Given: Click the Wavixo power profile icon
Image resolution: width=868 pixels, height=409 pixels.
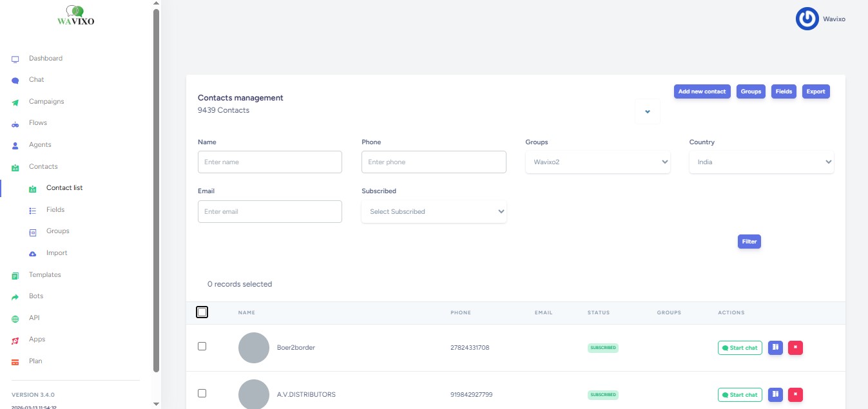Looking at the screenshot, I should click(807, 19).
